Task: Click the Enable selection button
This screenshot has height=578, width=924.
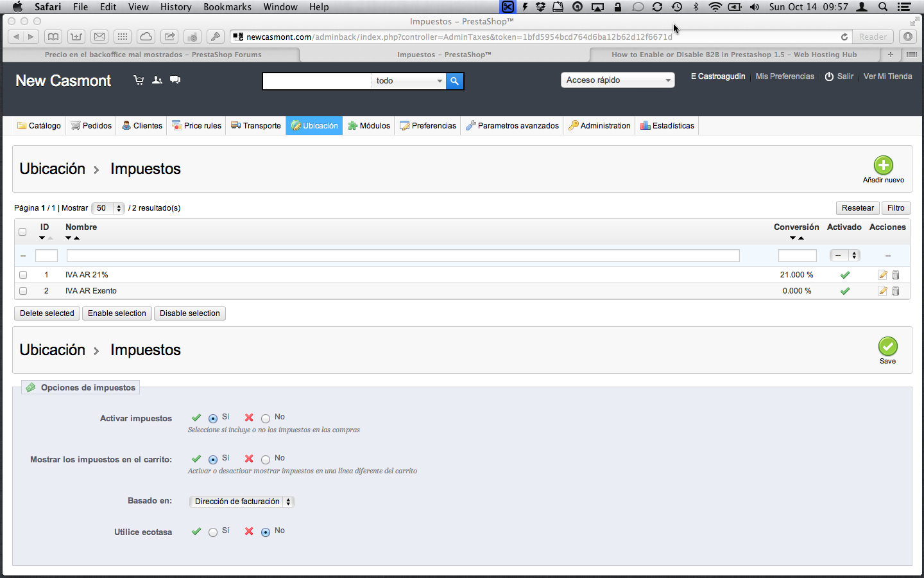Action: coord(117,313)
